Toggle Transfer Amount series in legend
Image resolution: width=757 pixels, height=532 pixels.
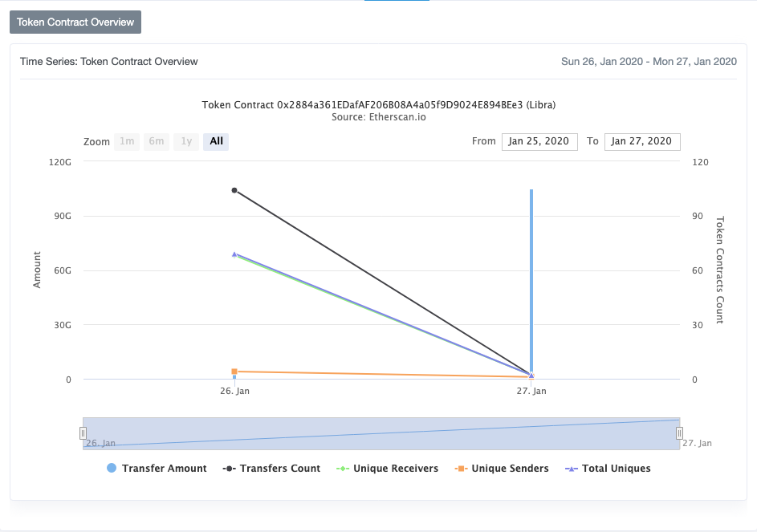coord(157,469)
